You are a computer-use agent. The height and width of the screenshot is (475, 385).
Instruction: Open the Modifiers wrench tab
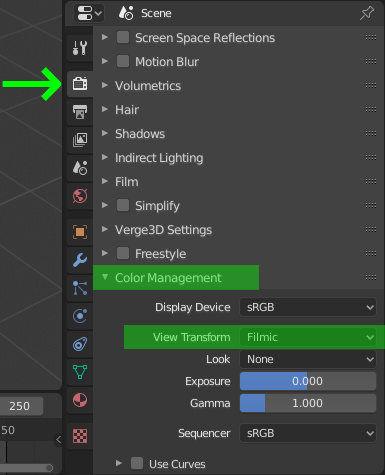[80, 260]
